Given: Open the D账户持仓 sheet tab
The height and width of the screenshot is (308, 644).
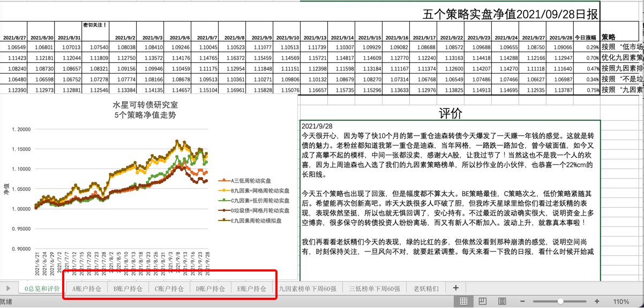Looking at the screenshot, I should pos(211,289).
